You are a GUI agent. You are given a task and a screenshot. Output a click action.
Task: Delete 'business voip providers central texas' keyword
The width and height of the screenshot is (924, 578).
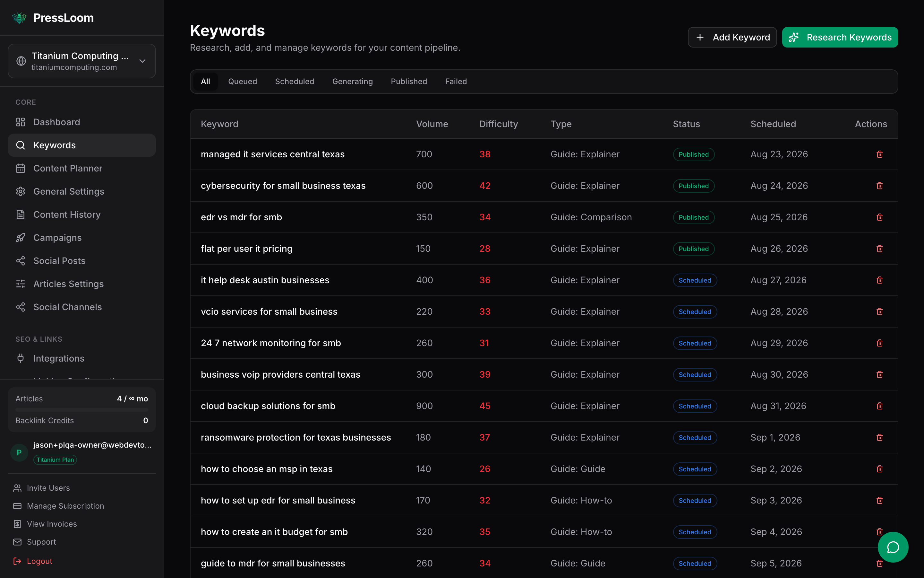[x=880, y=375]
